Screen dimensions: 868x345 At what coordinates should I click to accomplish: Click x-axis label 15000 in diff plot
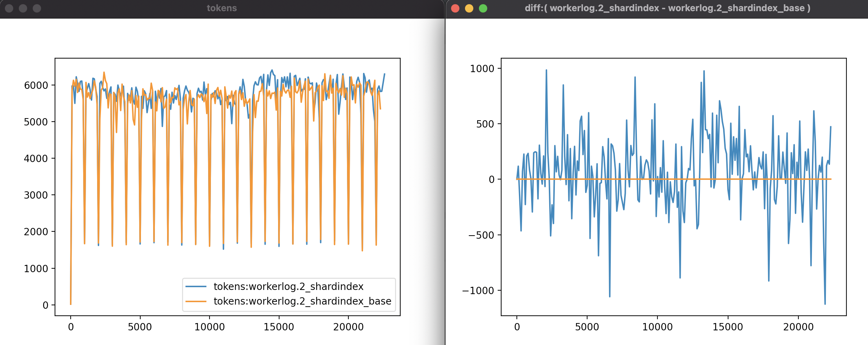coord(728,327)
